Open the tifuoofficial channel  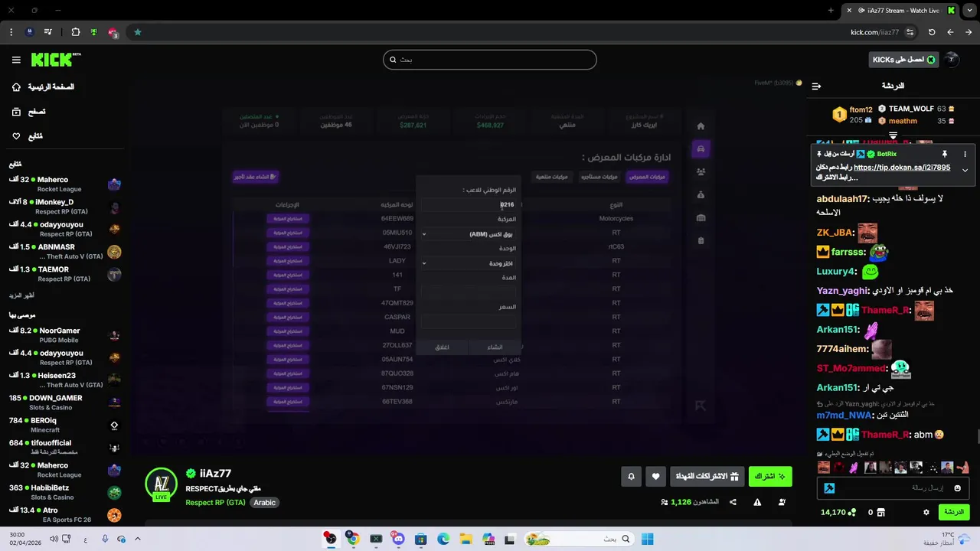pyautogui.click(x=65, y=447)
